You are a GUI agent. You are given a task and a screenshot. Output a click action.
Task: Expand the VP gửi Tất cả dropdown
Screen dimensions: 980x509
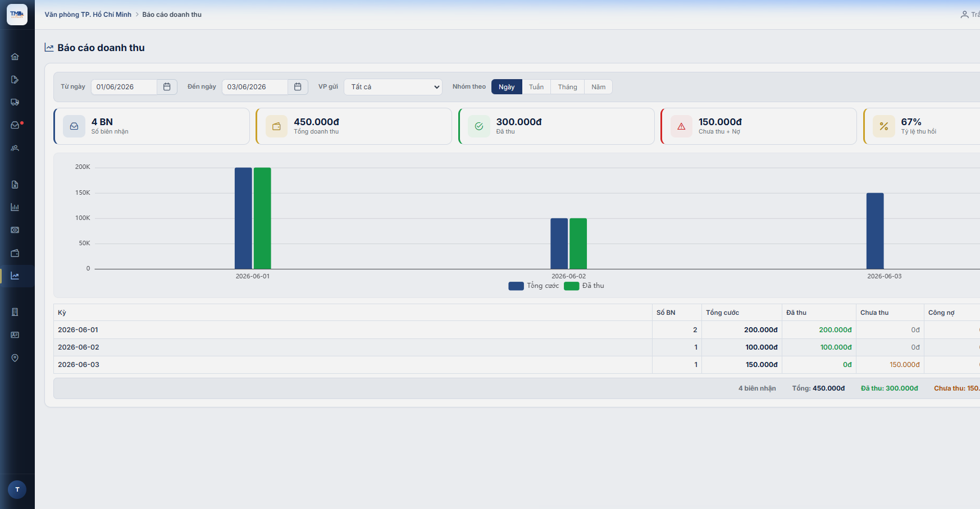click(x=393, y=87)
